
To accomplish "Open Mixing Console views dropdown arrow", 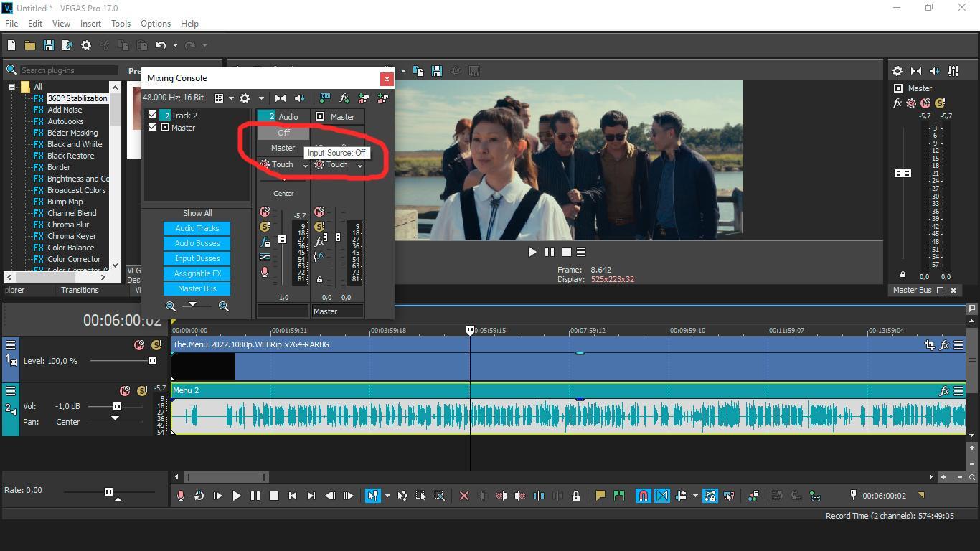I will tap(231, 98).
